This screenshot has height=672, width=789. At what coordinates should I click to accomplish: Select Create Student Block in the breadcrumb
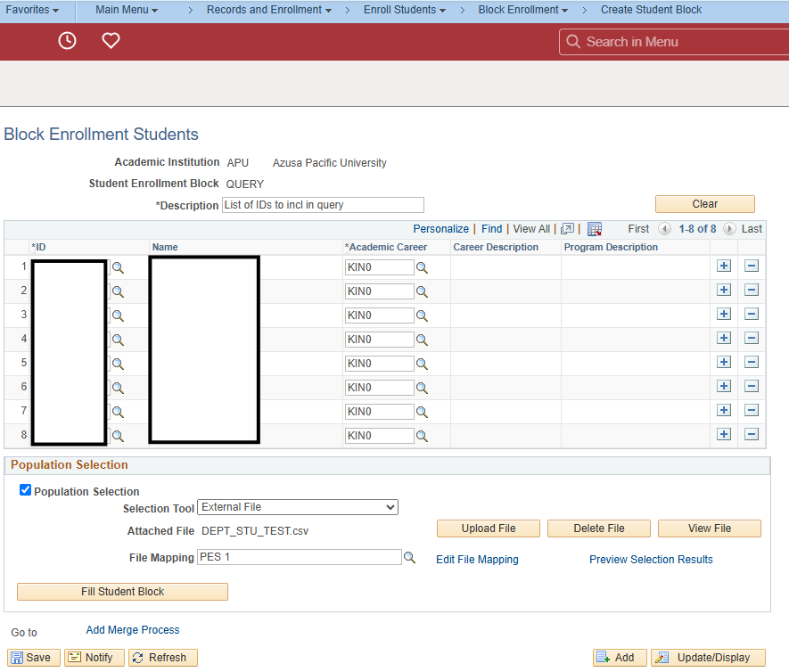[x=651, y=10]
